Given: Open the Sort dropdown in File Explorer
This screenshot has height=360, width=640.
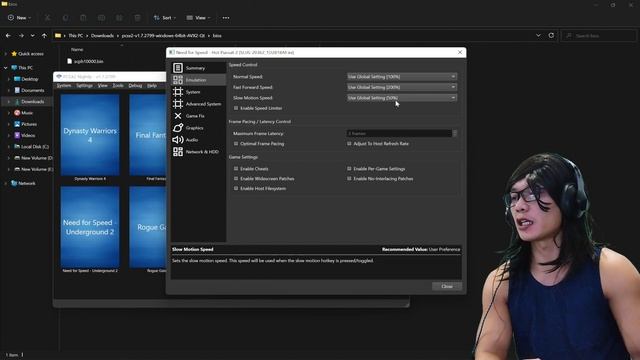Looking at the screenshot, I should (x=164, y=18).
